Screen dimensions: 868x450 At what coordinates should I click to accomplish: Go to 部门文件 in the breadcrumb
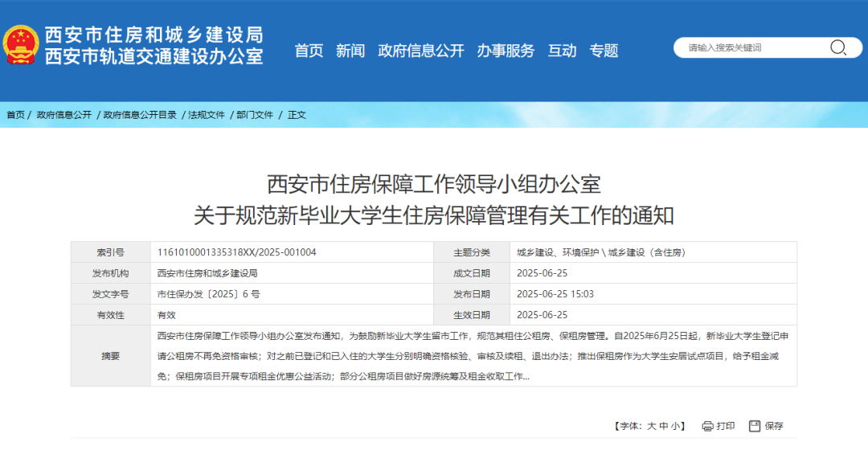[x=255, y=115]
